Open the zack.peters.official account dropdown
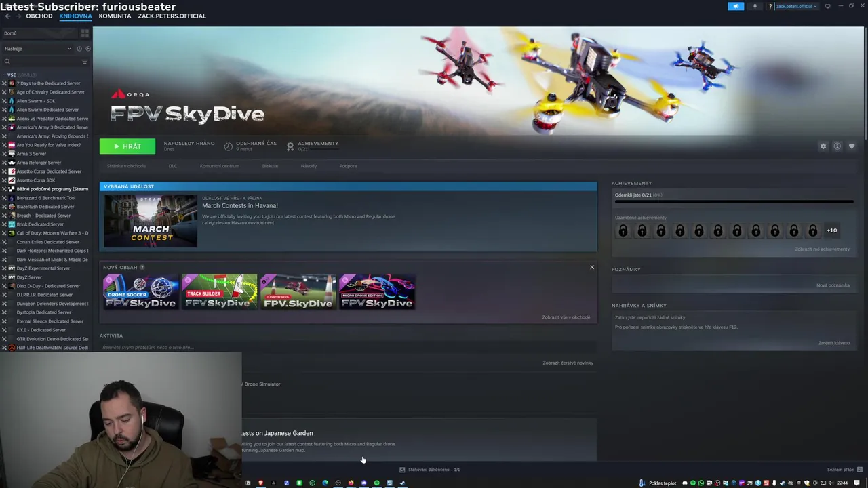Screen dimensions: 868x488 (796, 6)
